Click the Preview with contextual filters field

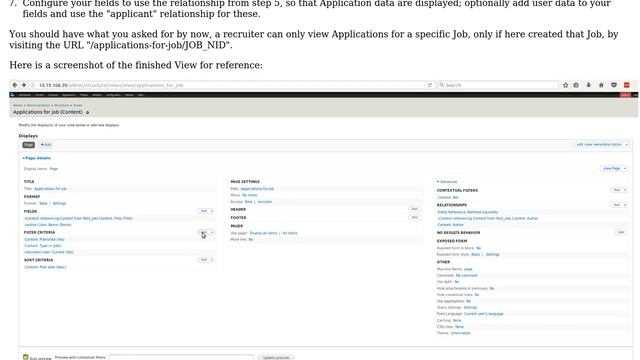[x=181, y=358]
